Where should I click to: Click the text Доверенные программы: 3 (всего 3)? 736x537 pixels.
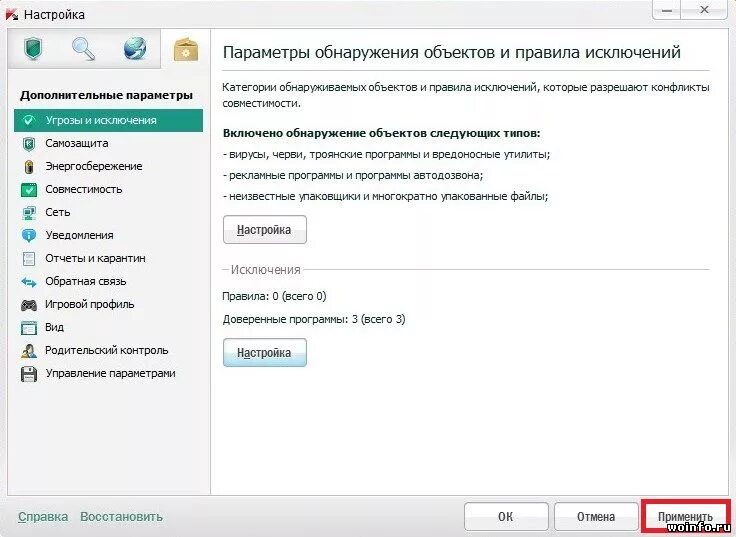[x=314, y=319]
